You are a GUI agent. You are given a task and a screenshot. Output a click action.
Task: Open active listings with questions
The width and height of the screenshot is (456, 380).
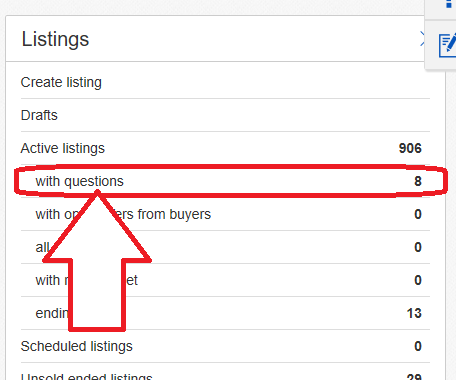[79, 181]
